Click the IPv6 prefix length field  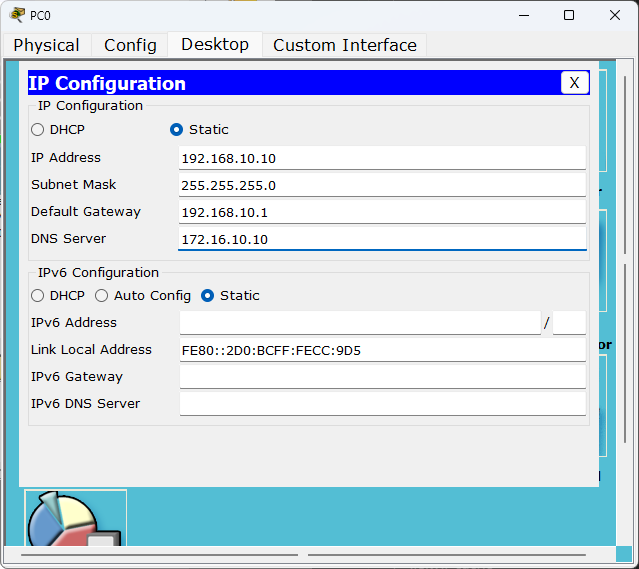(569, 323)
